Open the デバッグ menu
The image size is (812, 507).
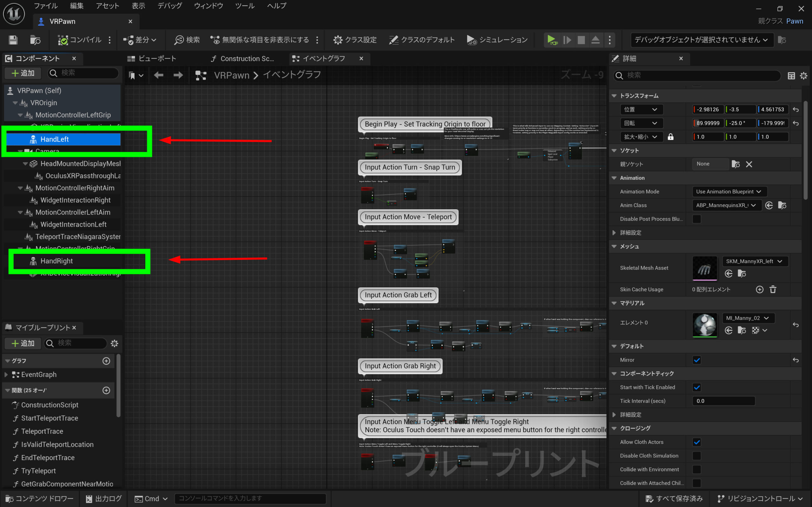(x=169, y=6)
